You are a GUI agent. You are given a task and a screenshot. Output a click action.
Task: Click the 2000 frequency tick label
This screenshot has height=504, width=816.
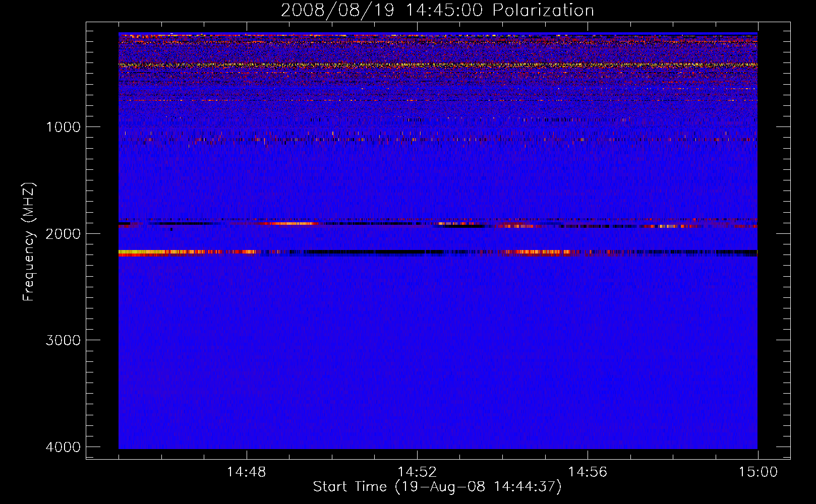63,234
